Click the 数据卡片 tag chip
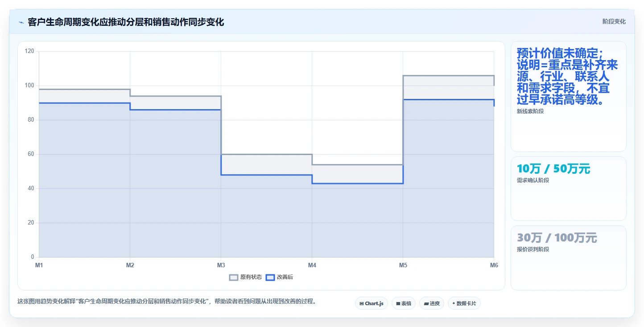This screenshot has width=644, height=327. 464,303
